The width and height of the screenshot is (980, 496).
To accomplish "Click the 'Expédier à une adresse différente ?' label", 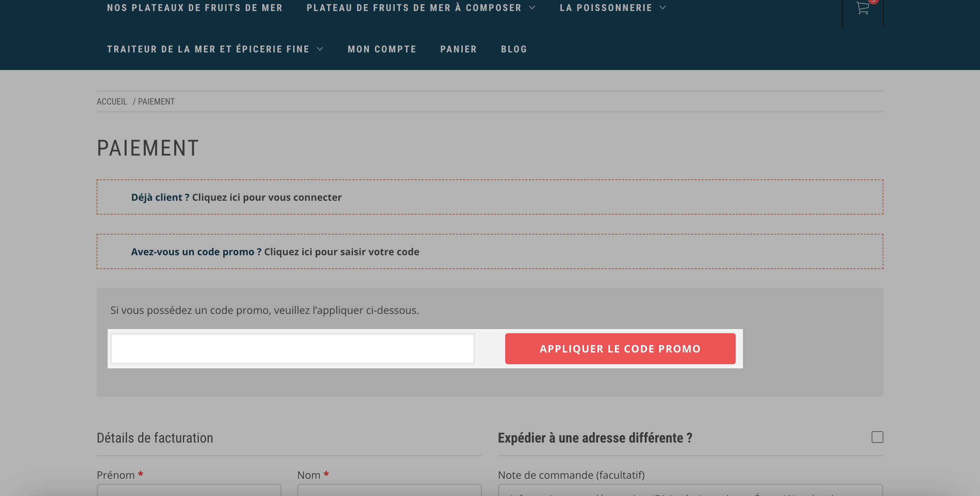I will pyautogui.click(x=595, y=438).
